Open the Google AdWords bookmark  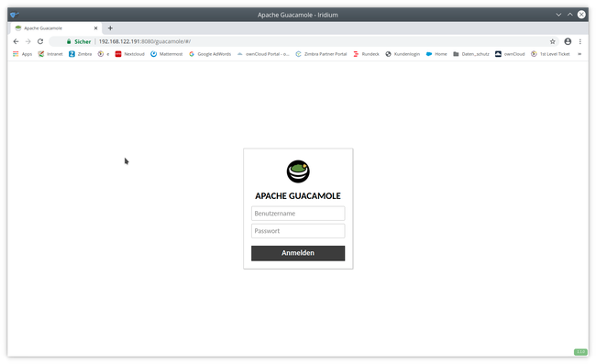coord(210,54)
